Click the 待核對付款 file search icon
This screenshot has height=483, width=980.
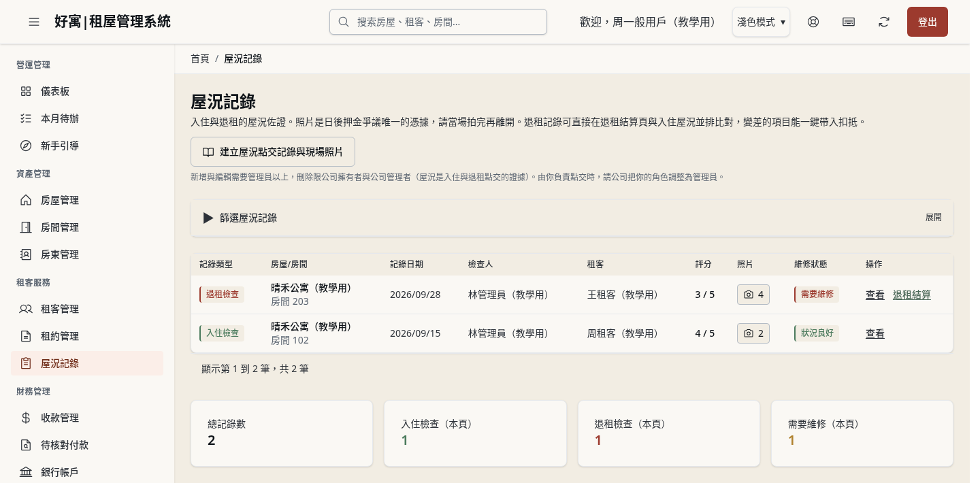(26, 445)
